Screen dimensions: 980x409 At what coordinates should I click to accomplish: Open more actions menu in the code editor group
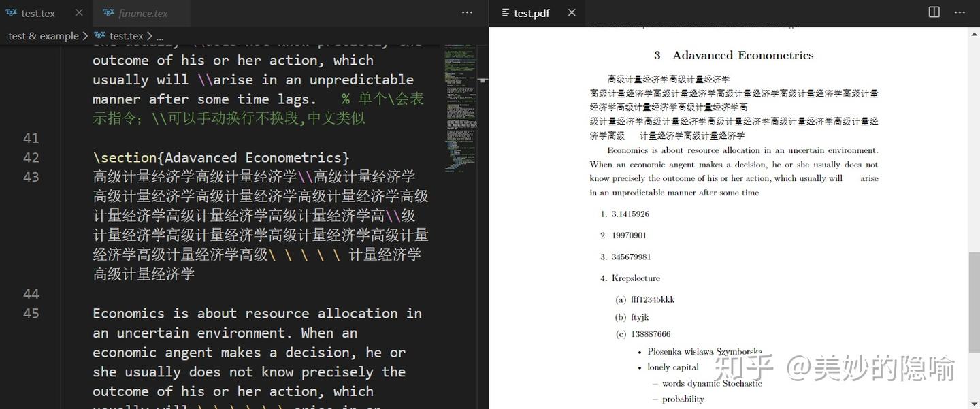point(467,12)
